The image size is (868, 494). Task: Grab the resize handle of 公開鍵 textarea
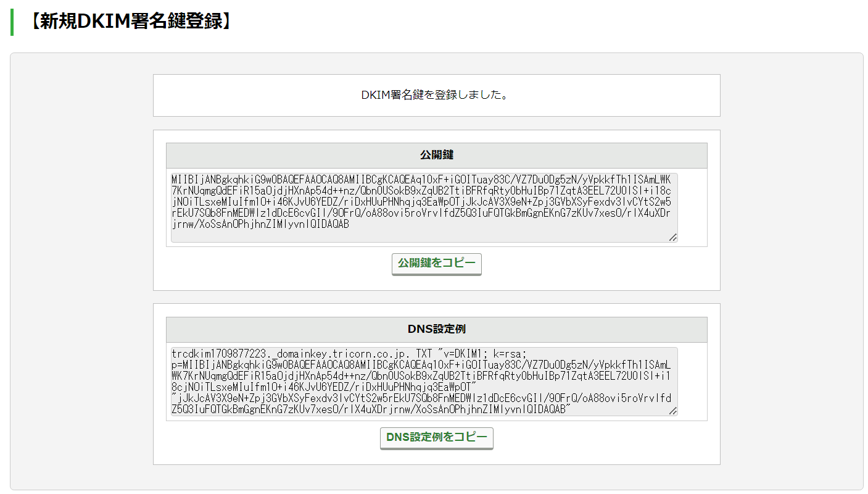(x=673, y=238)
